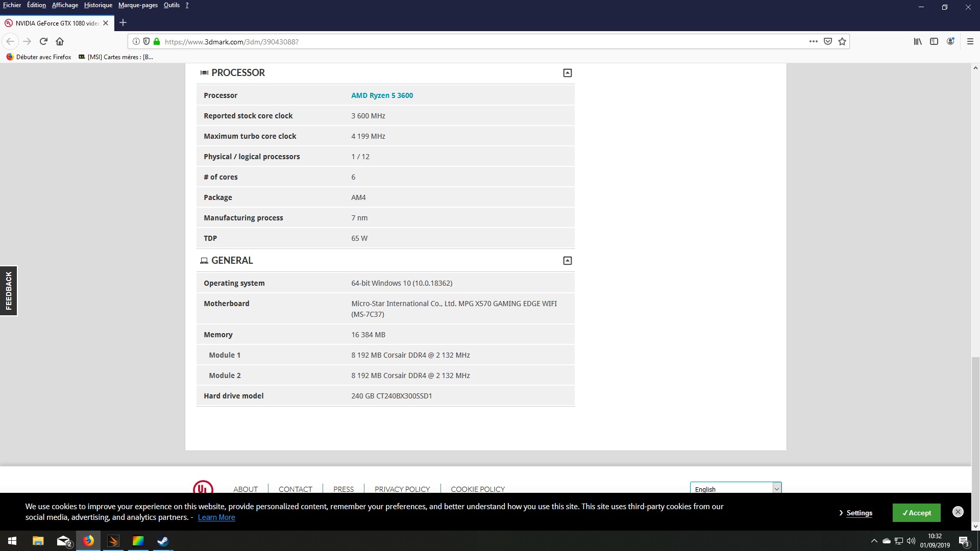Save page to Pocket
Screen dimensions: 980x551
pos(828,41)
